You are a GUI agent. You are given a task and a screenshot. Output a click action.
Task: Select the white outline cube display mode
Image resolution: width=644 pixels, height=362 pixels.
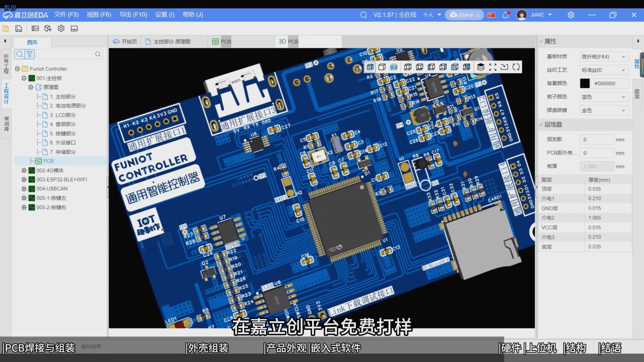(x=382, y=67)
